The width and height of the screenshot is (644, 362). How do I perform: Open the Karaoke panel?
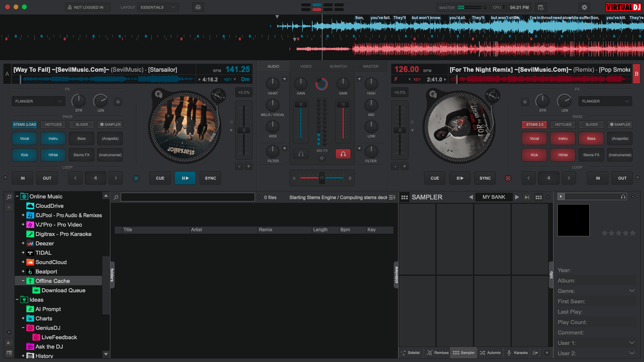[x=517, y=353]
